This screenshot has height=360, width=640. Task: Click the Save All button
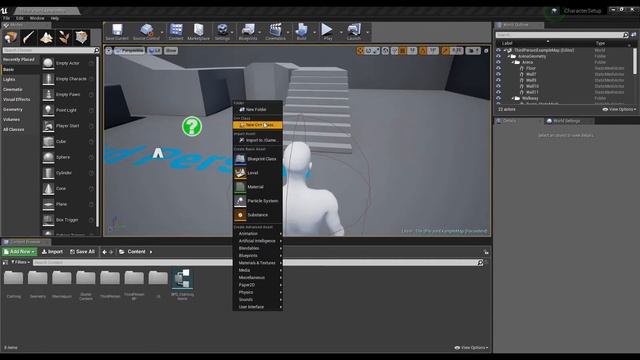click(x=82, y=252)
